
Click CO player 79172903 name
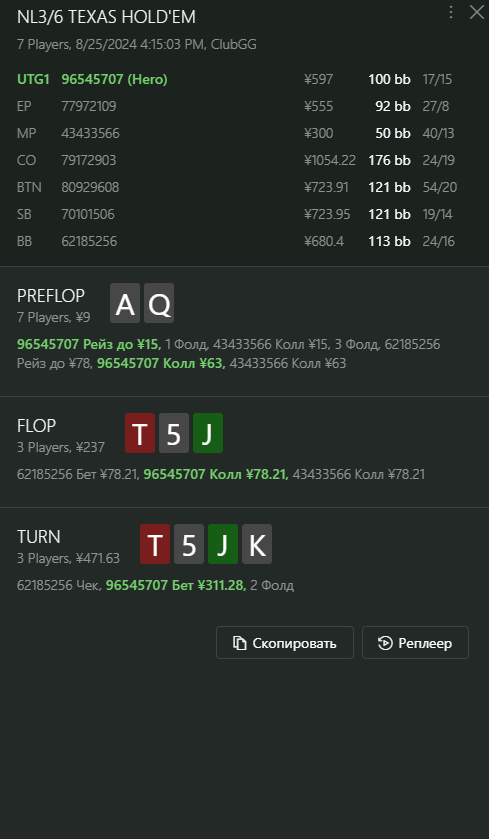(88, 160)
